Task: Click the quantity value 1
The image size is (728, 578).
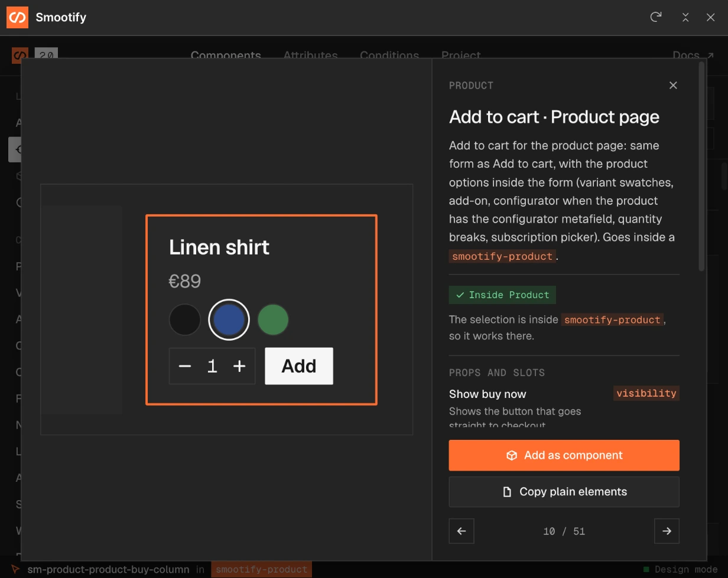Action: [212, 366]
